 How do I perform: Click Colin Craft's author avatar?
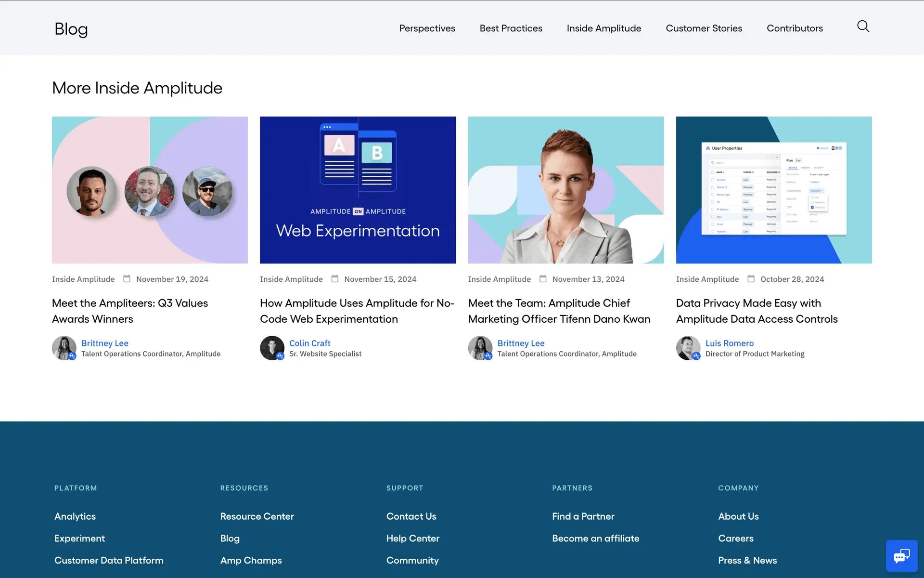tap(272, 348)
